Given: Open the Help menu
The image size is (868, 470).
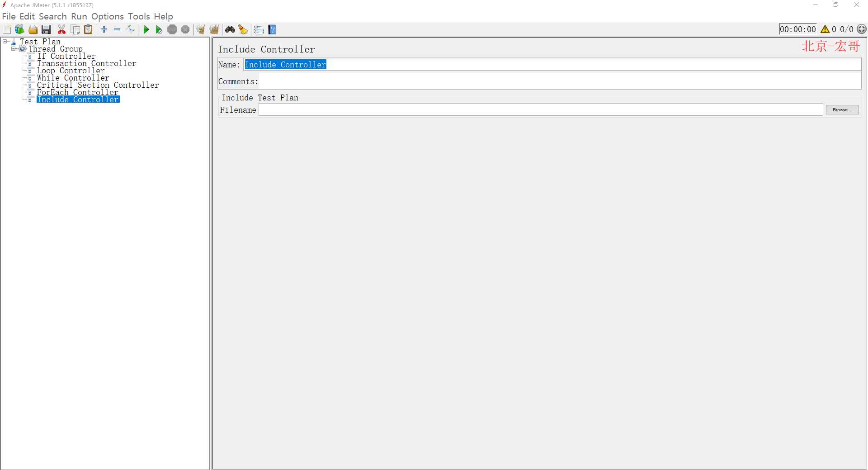Looking at the screenshot, I should point(163,16).
